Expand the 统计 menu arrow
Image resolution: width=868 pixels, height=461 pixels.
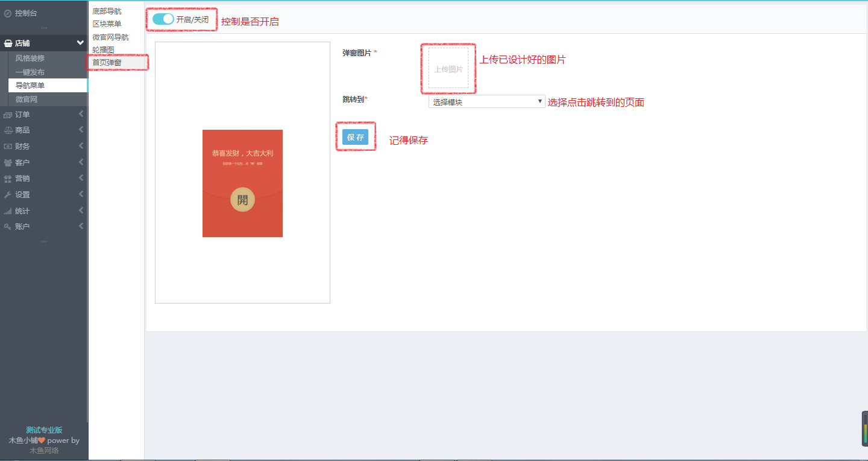click(81, 211)
